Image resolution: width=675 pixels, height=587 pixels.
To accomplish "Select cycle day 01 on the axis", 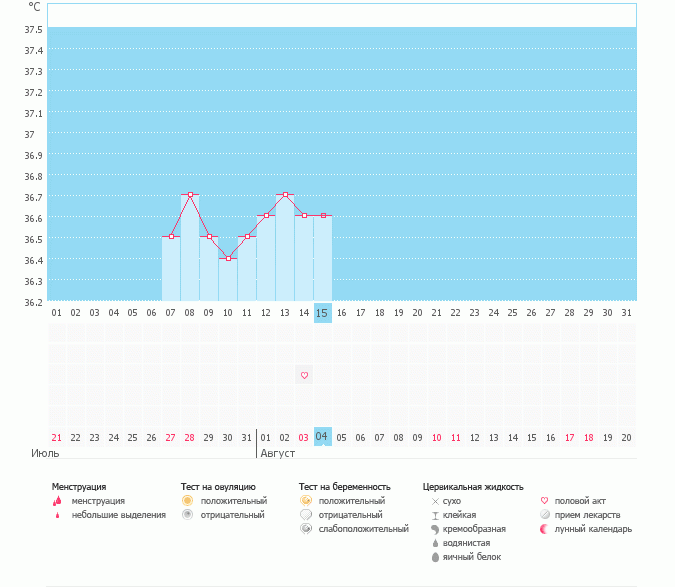I will pos(57,313).
